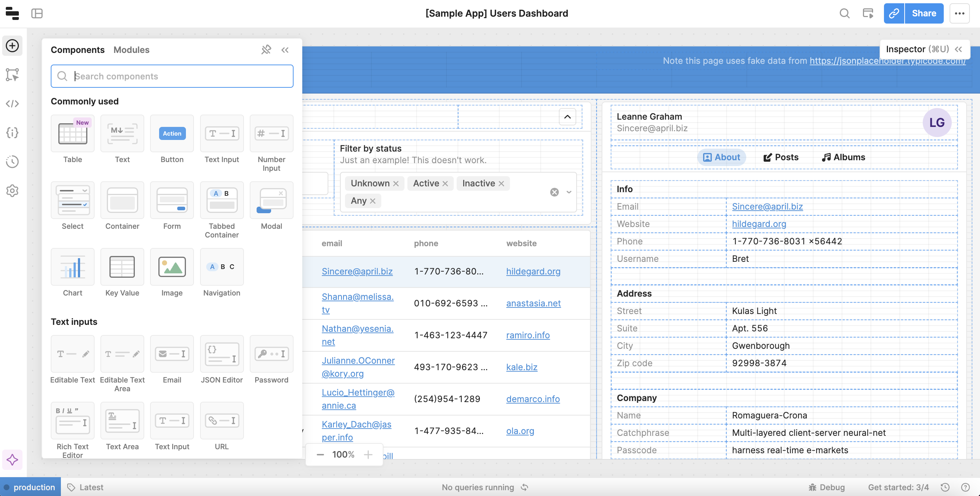
Task: Focus the Search components field
Action: click(171, 76)
